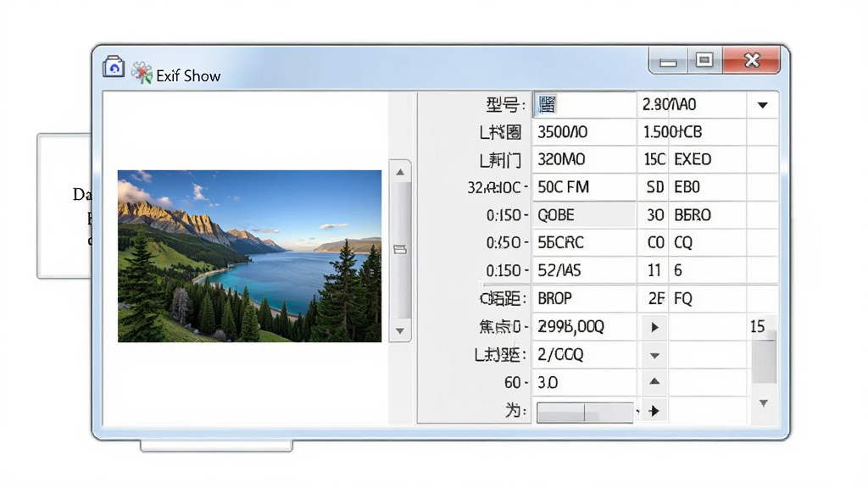Minimize the Exif Show window

(668, 61)
